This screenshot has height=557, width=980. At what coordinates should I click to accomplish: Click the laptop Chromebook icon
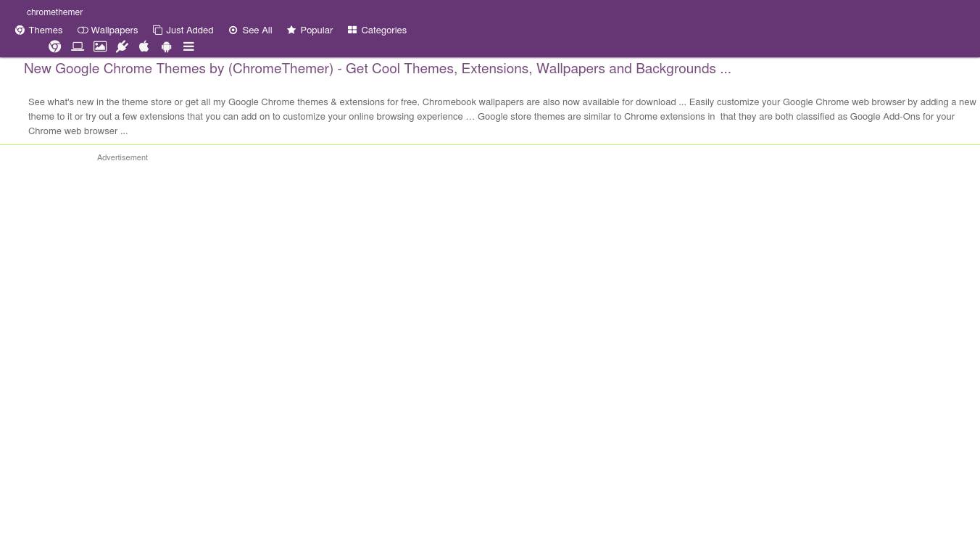[x=78, y=47]
